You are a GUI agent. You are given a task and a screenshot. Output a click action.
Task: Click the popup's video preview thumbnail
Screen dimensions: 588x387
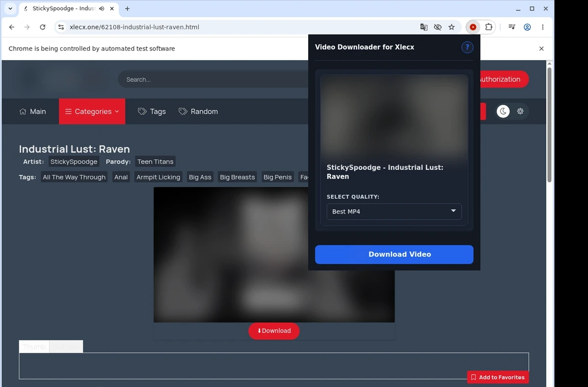[394, 117]
